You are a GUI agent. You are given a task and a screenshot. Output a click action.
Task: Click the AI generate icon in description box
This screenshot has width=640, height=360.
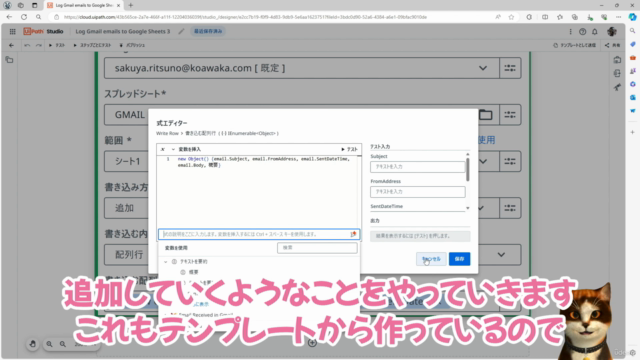(353, 234)
